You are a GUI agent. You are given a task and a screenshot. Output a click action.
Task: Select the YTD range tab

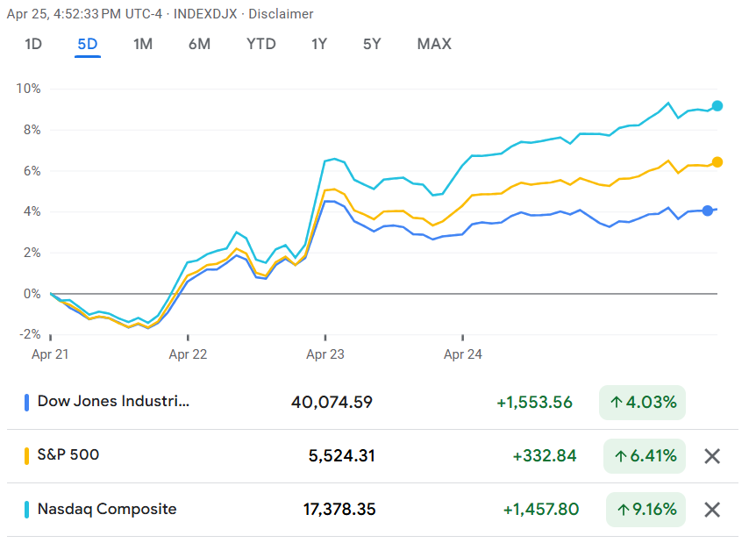click(260, 45)
